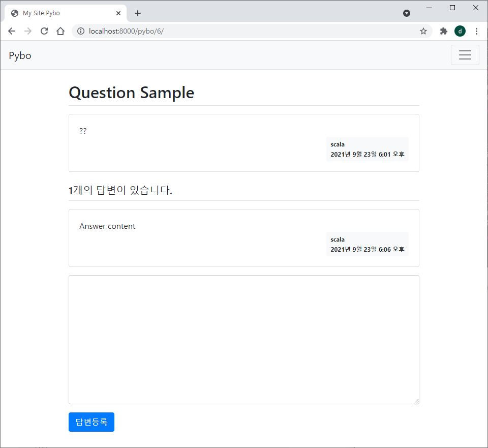Close the My Site Pybo tab
This screenshot has height=448, width=488.
(x=118, y=13)
